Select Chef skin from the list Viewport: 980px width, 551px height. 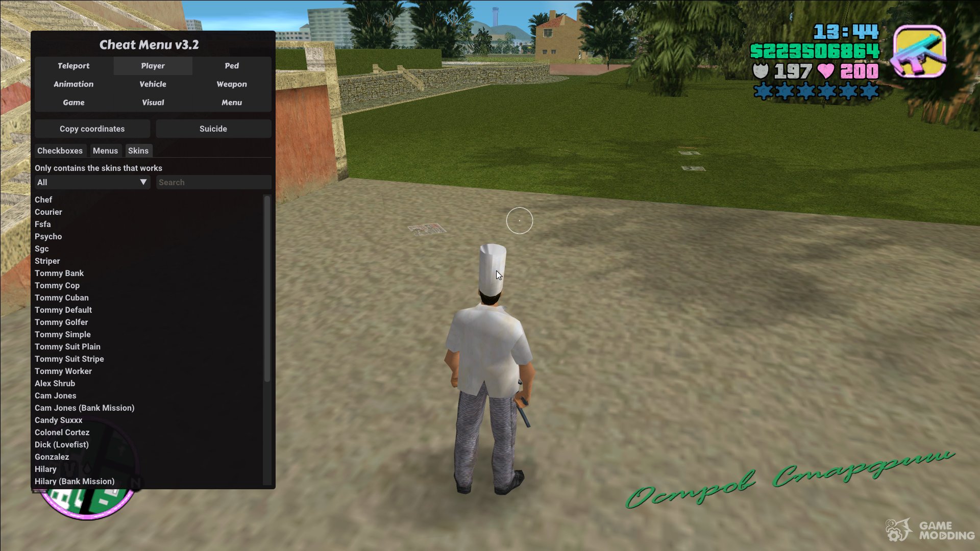[43, 200]
